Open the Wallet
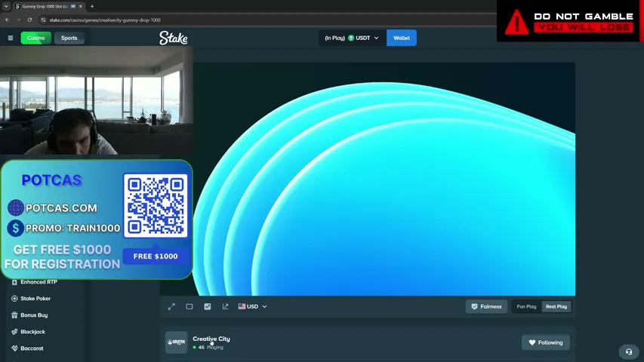 click(x=401, y=38)
